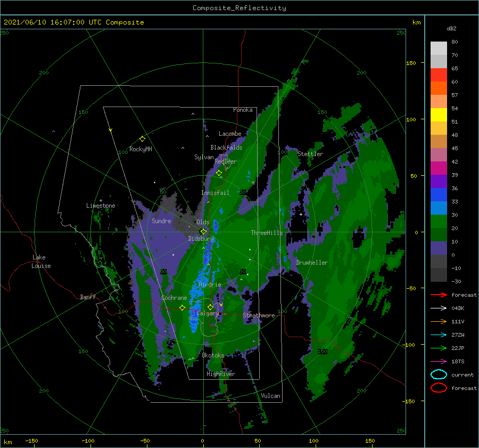Pick the bright green 30-20 dBZ swatch
Viewport: 479px width, 448px height.
[x=439, y=222]
